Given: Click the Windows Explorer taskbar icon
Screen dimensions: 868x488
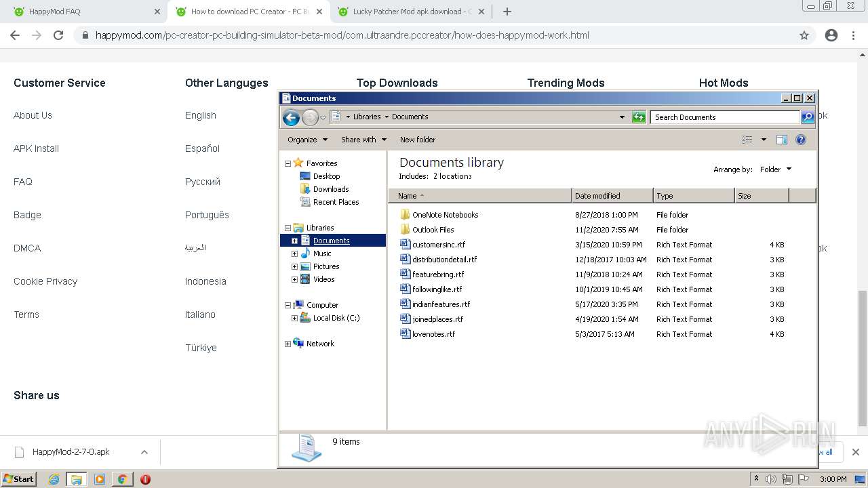Looking at the screenshot, I should tap(76, 479).
